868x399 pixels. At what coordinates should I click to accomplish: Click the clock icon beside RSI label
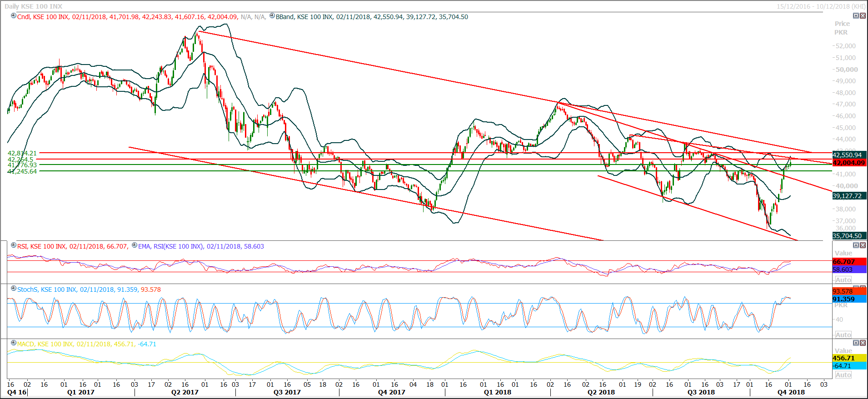click(x=14, y=245)
